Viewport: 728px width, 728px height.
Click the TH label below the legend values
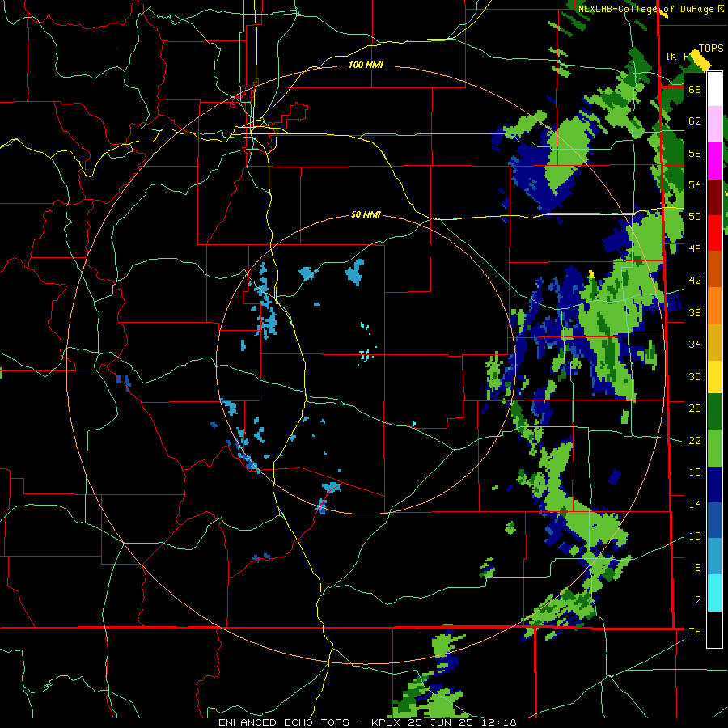(695, 632)
